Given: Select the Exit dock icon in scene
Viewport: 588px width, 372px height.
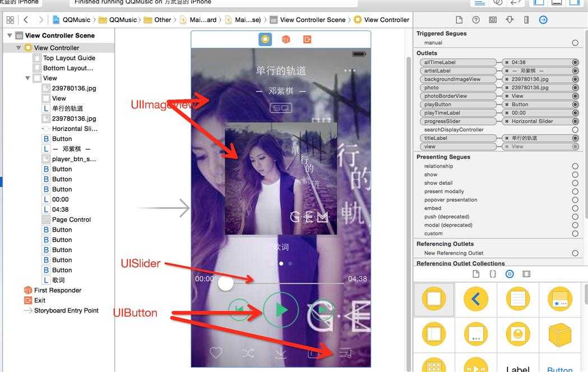Looking at the screenshot, I should [x=307, y=39].
